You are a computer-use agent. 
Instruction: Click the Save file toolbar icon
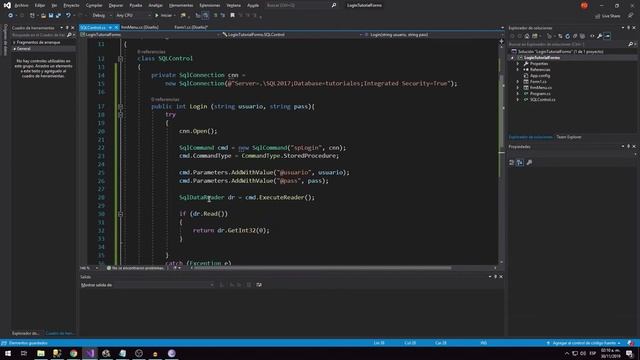(51, 16)
